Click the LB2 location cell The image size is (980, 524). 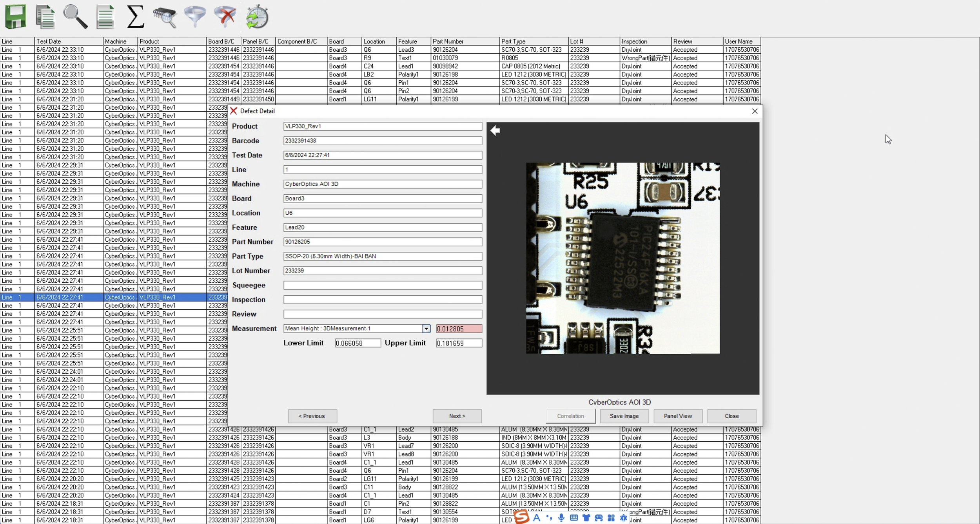click(x=379, y=74)
